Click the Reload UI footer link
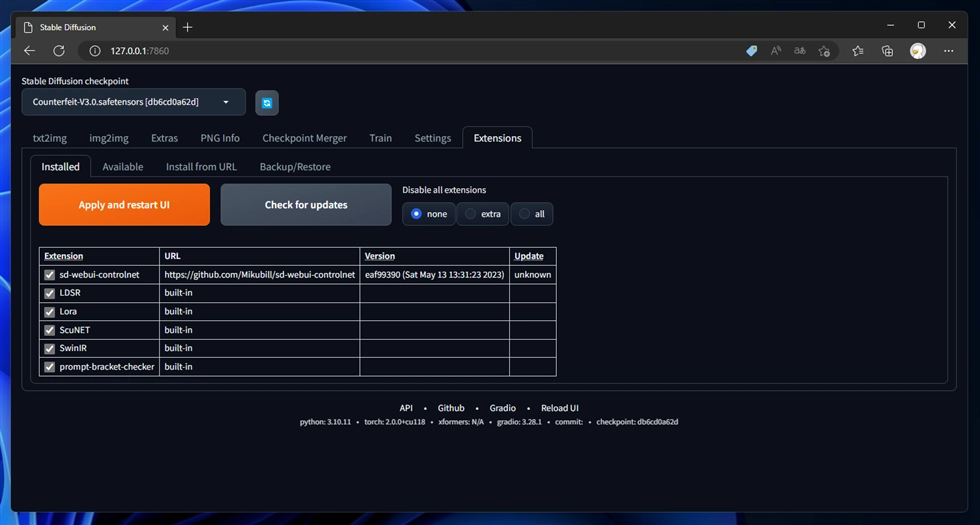The height and width of the screenshot is (525, 980). click(x=560, y=408)
